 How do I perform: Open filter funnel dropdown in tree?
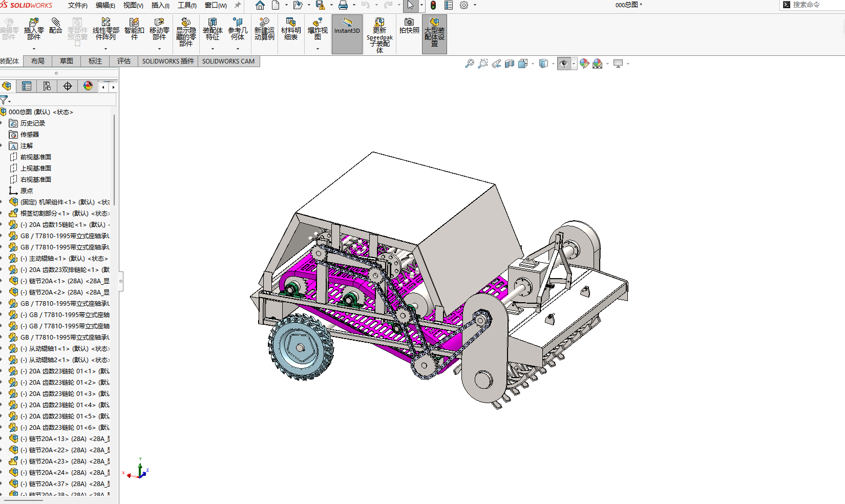coord(5,100)
